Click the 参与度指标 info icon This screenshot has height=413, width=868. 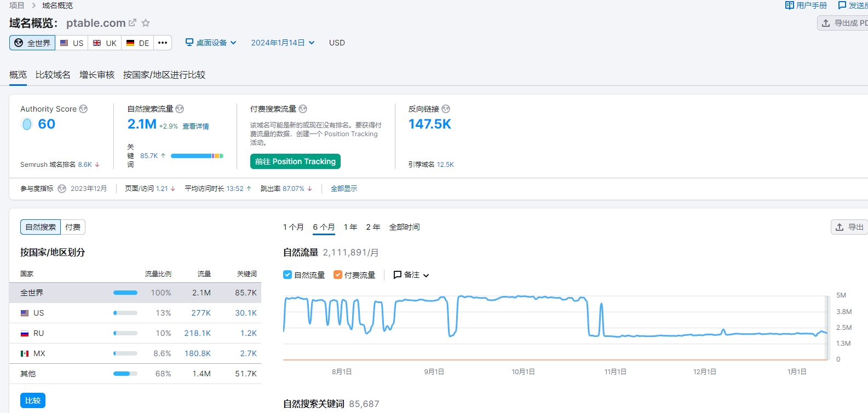coord(62,189)
